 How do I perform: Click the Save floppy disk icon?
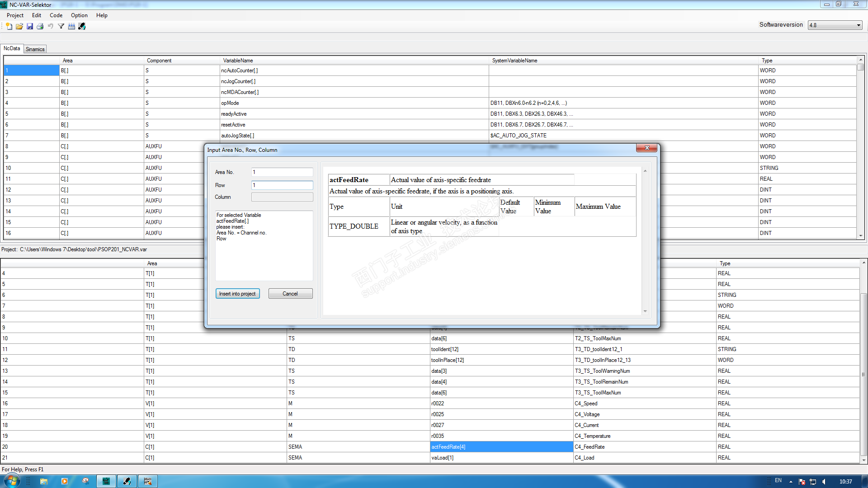coord(30,26)
